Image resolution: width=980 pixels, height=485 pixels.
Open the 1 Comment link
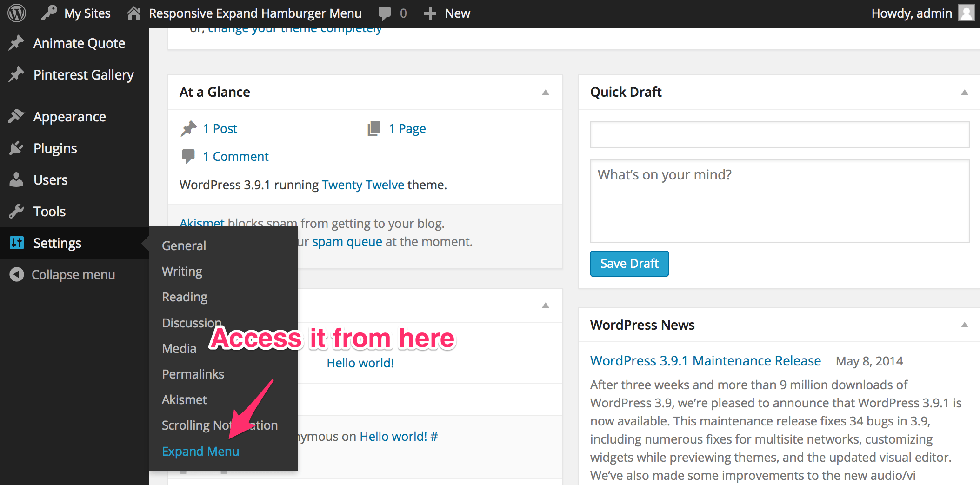[236, 156]
